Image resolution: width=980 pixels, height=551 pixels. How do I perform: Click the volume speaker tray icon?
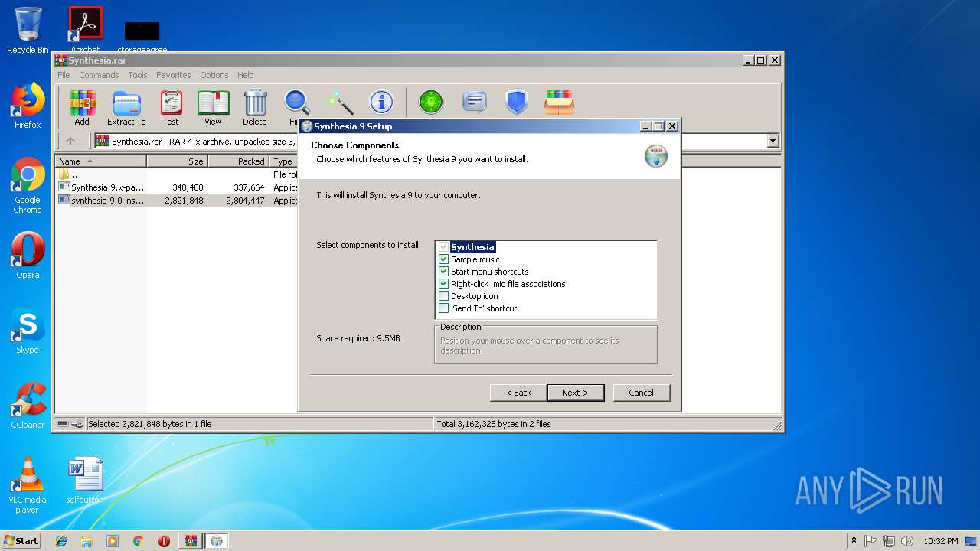point(906,541)
